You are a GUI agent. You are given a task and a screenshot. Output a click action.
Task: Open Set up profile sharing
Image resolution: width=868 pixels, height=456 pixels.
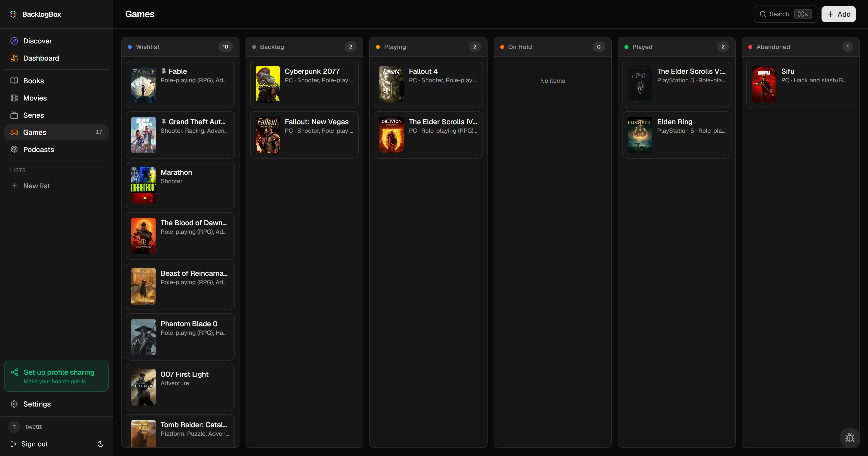[56, 376]
